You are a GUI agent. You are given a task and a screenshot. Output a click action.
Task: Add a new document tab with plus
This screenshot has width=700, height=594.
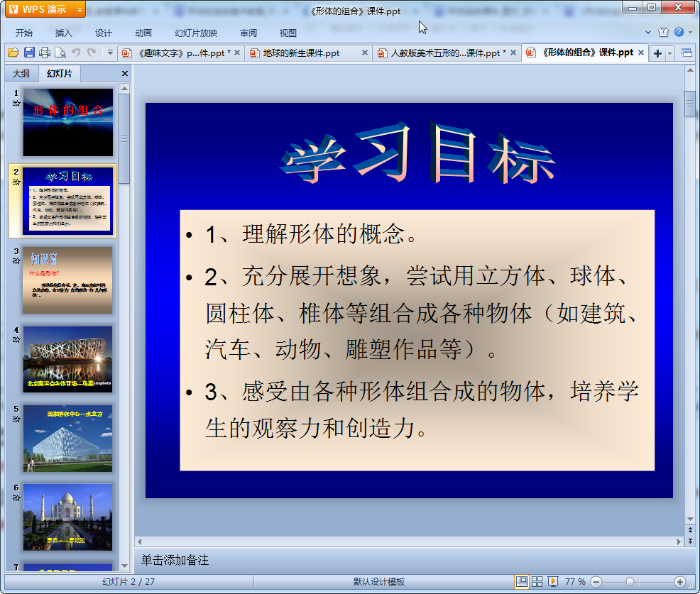pos(657,53)
